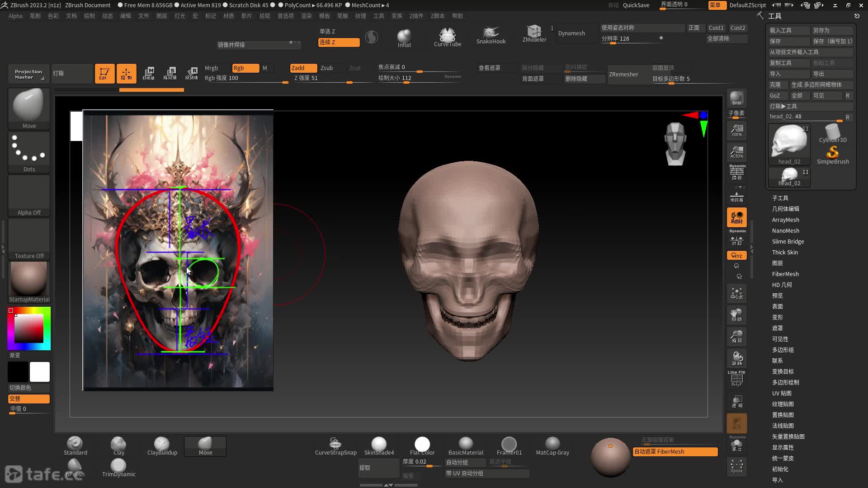
Task: Adjust the 绘制大小 draw size slider
Action: [419, 79]
